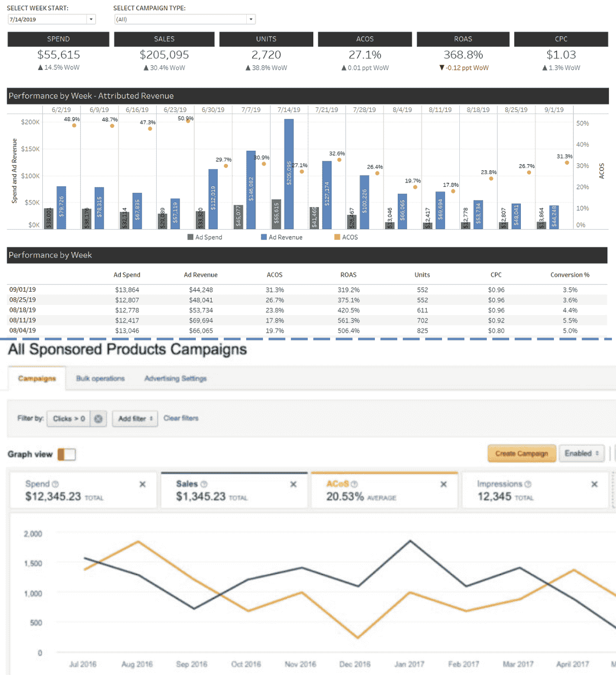
Task: Switch to the Bulk operations tab
Action: tap(100, 378)
